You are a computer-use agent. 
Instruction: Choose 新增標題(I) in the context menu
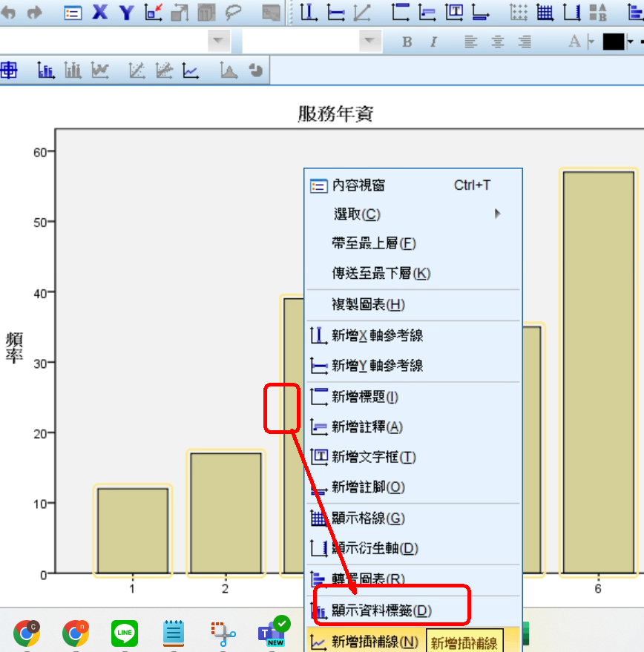tap(364, 397)
